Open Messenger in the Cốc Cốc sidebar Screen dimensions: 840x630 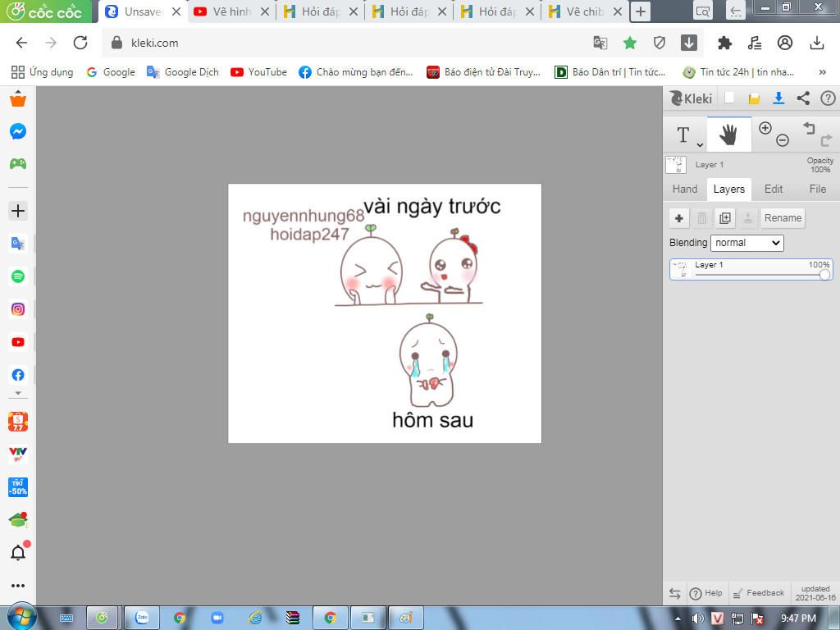18,131
